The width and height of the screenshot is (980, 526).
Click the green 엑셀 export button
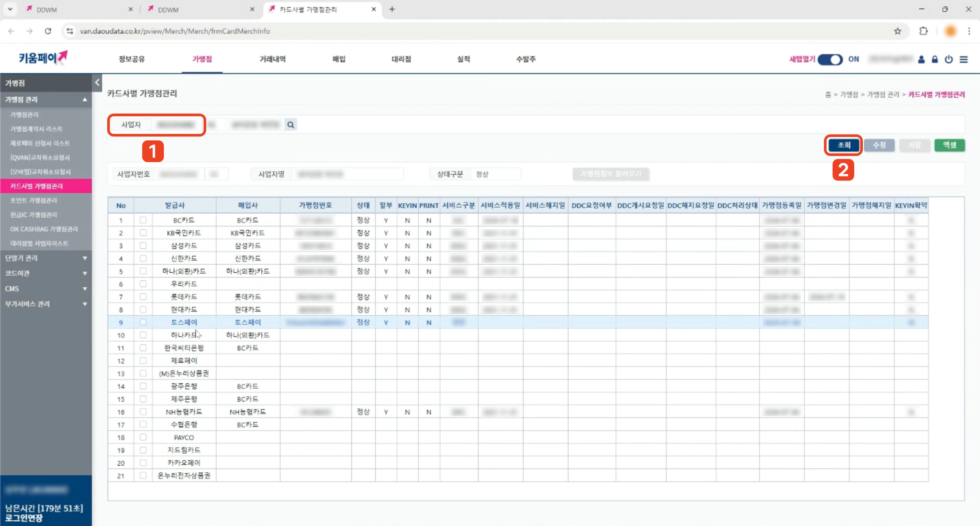tap(949, 145)
